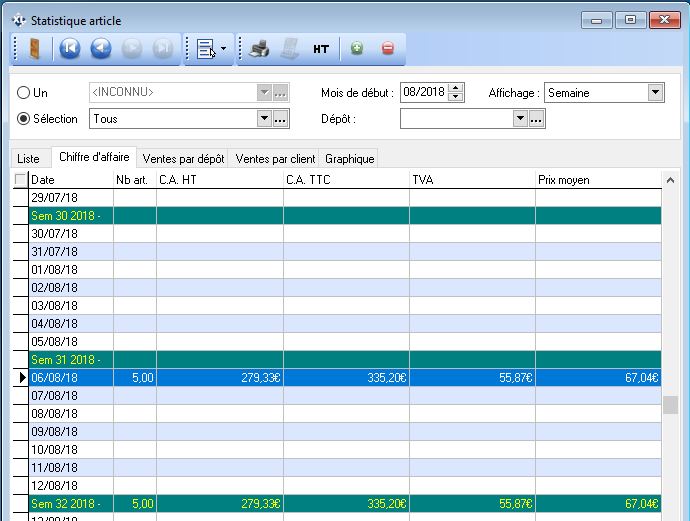
Task: Click the red minus icon
Action: click(x=388, y=48)
